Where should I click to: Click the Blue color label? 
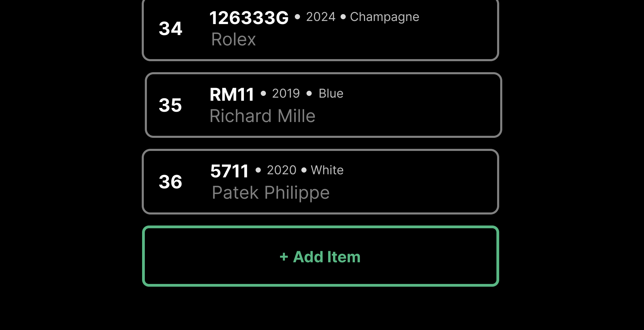331,93
